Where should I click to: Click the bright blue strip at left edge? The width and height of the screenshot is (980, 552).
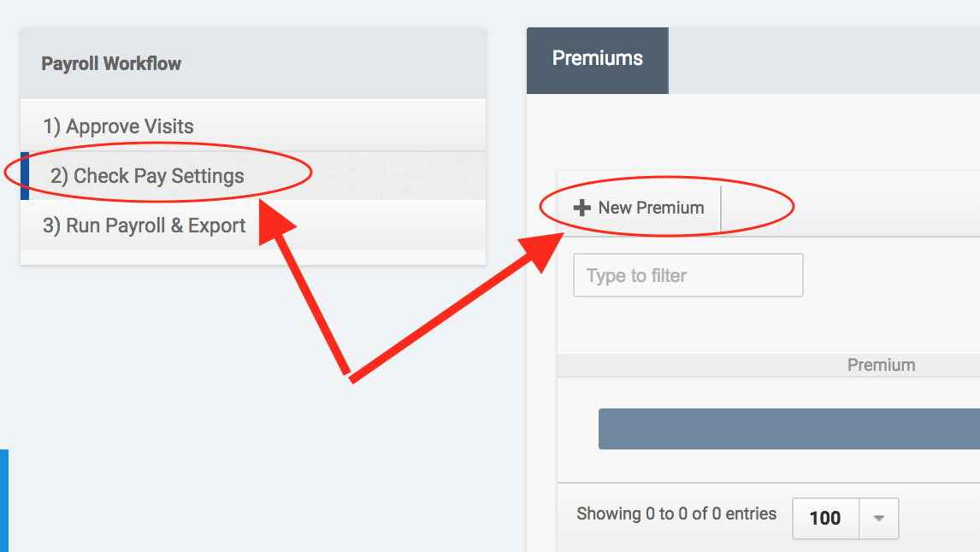point(3,500)
